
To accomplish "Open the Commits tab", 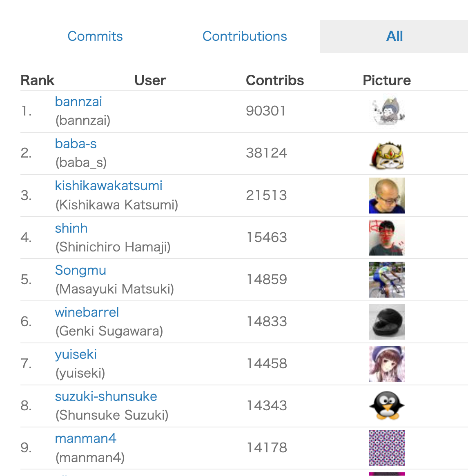I will click(x=95, y=36).
